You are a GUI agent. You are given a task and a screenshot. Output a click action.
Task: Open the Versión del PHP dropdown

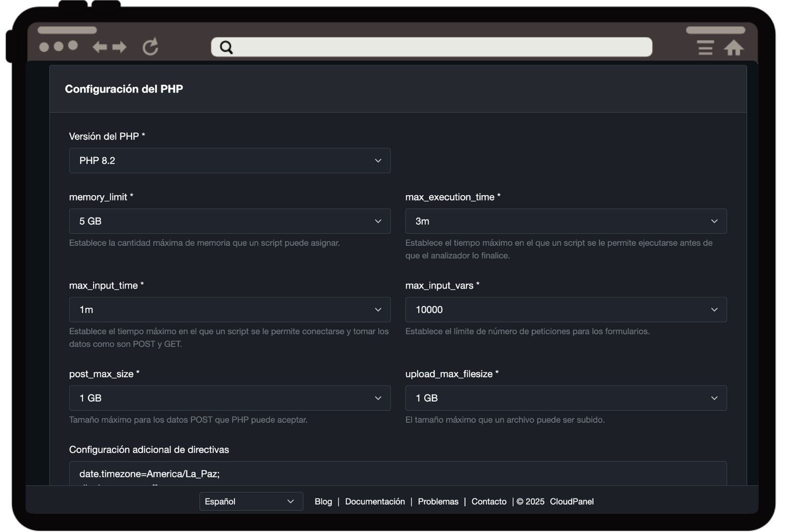tap(230, 161)
